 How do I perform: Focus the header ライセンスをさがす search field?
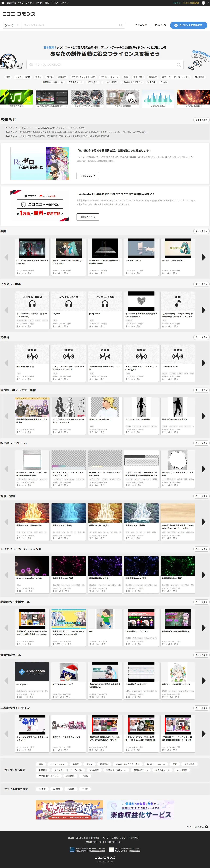[x=69, y=25]
